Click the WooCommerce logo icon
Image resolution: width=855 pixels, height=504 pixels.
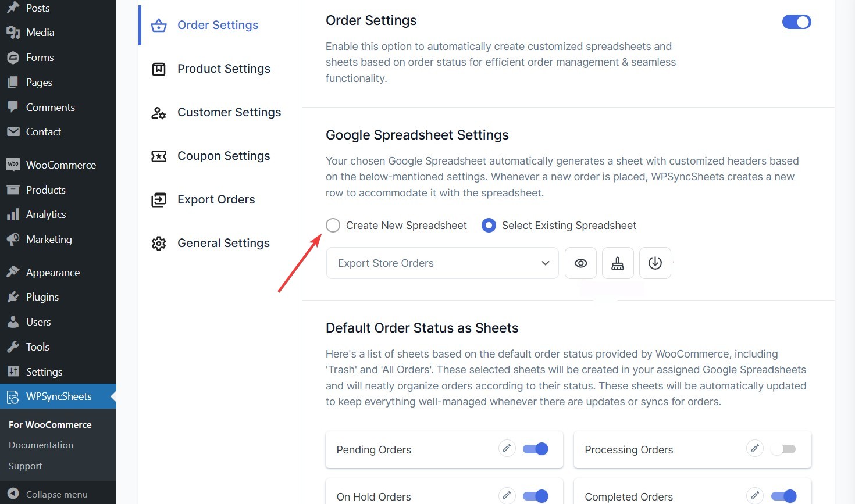click(x=13, y=165)
